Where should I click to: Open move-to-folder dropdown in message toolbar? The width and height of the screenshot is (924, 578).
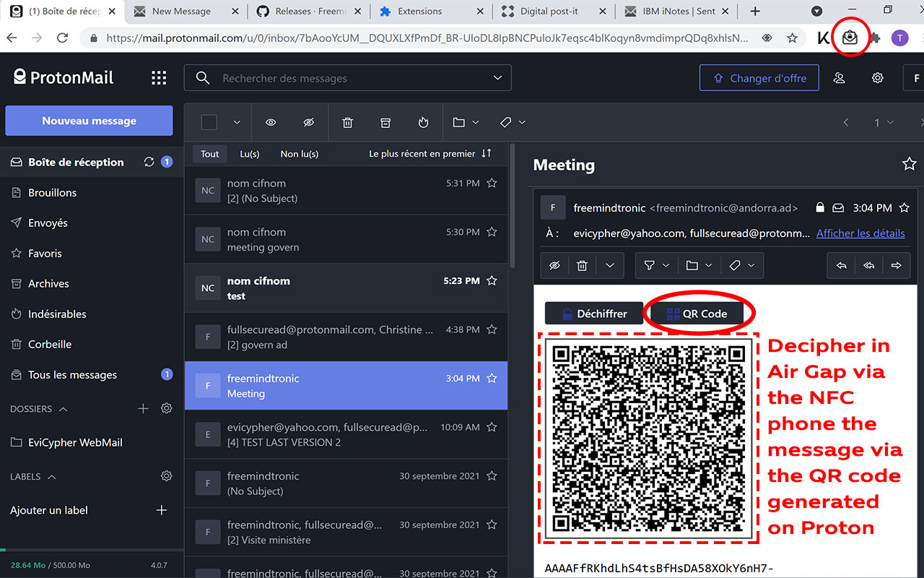pos(699,266)
